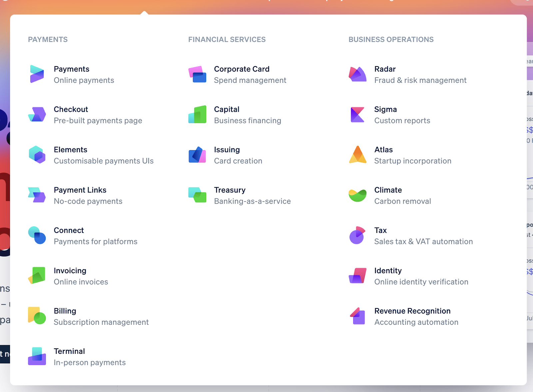Viewport: 533px width, 392px height.
Task: Click the Atlas triangle icon
Action: (357, 155)
